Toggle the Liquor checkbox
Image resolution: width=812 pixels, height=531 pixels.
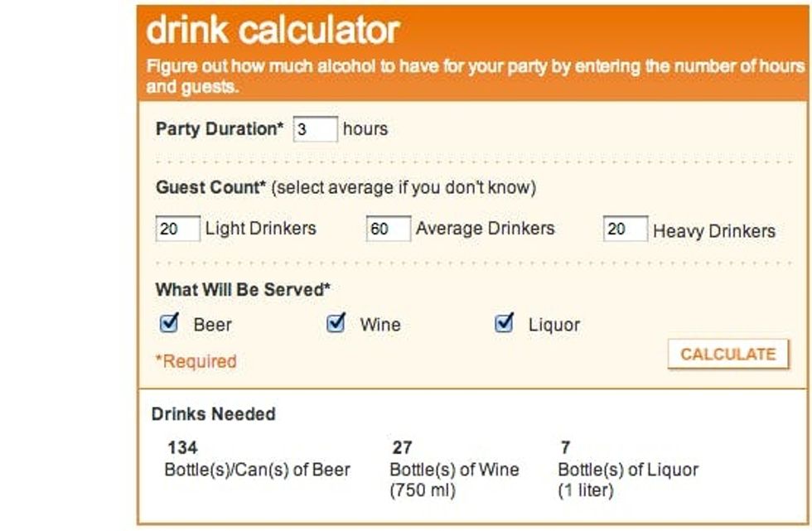504,323
